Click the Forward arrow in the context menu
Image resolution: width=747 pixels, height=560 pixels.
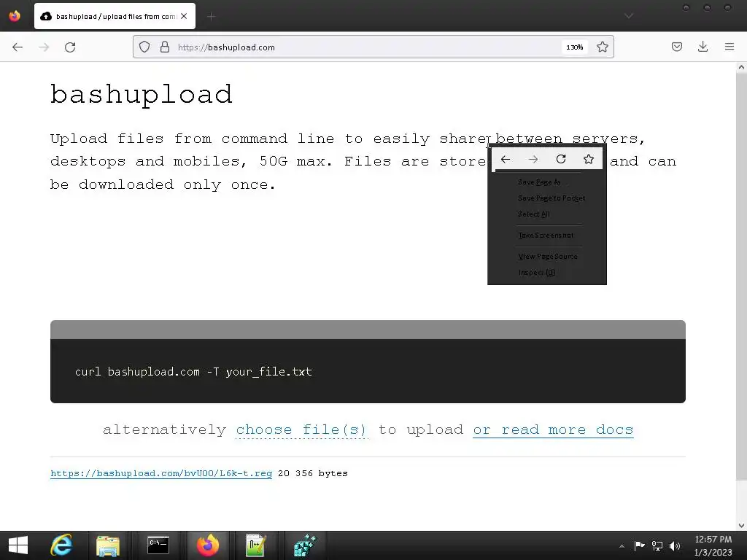[x=533, y=159]
